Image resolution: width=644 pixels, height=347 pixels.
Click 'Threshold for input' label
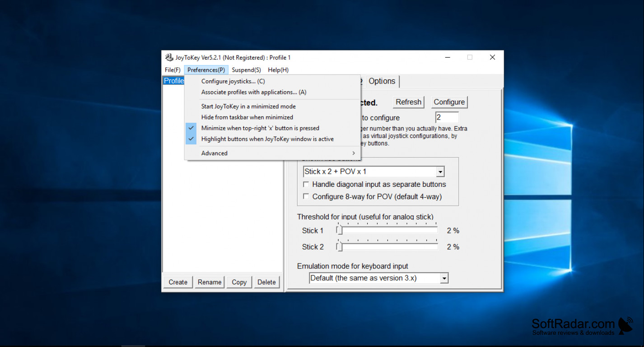point(365,217)
